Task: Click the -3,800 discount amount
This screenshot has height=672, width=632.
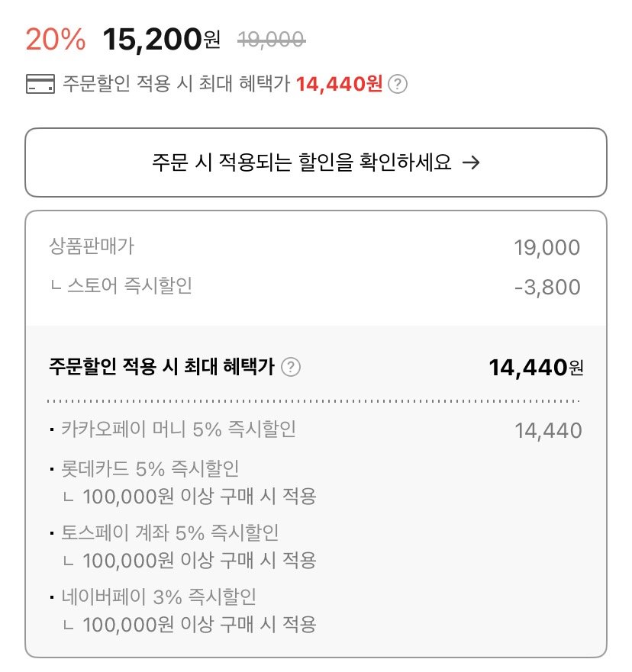Action: point(547,287)
